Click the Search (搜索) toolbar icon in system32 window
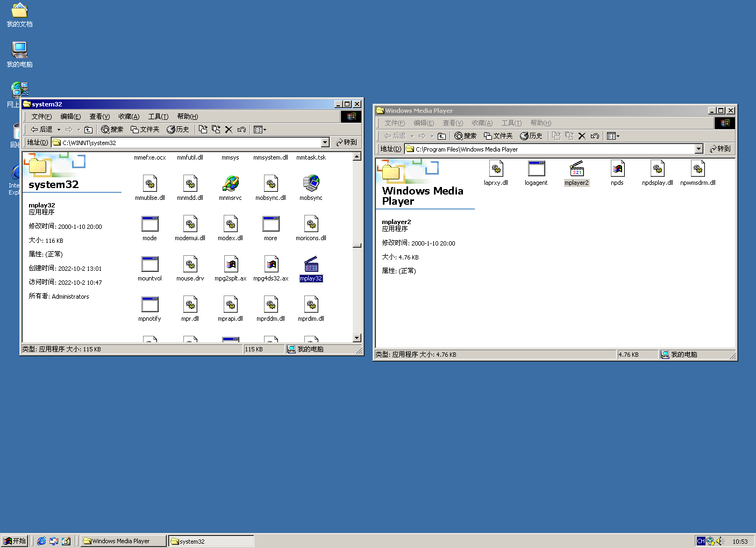 (x=111, y=129)
